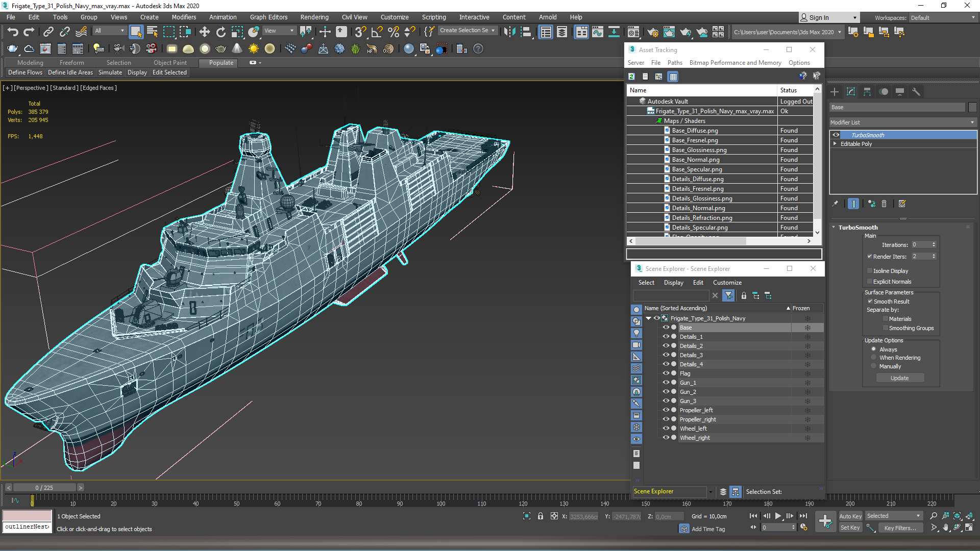Select When Rendering update option
The image size is (980, 551).
point(874,358)
